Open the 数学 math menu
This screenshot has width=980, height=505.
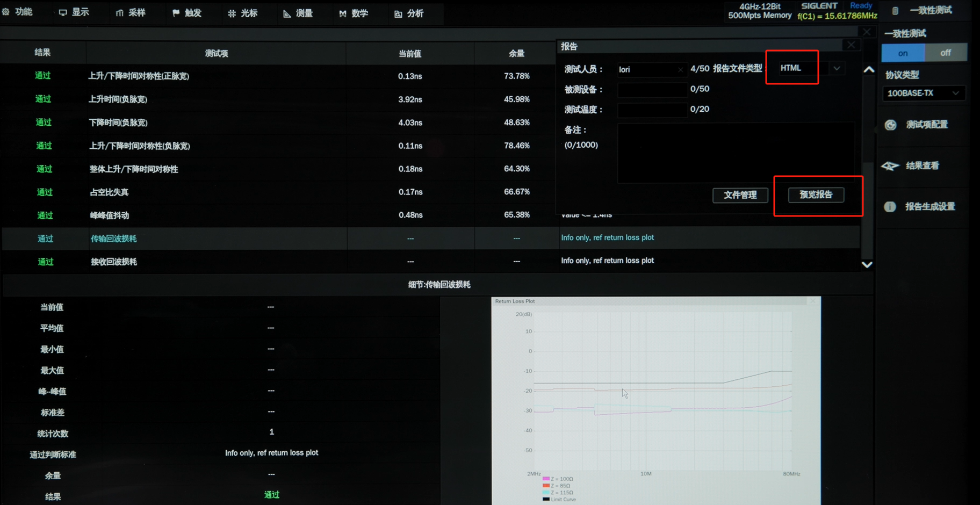[353, 13]
